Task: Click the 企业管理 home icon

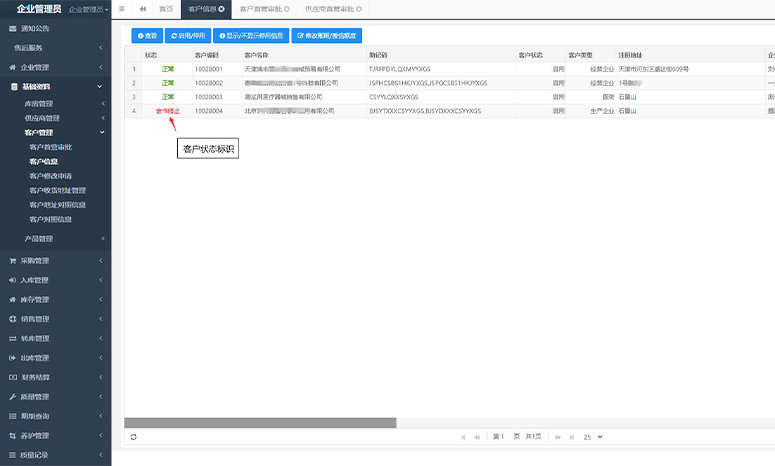Action: [x=12, y=67]
